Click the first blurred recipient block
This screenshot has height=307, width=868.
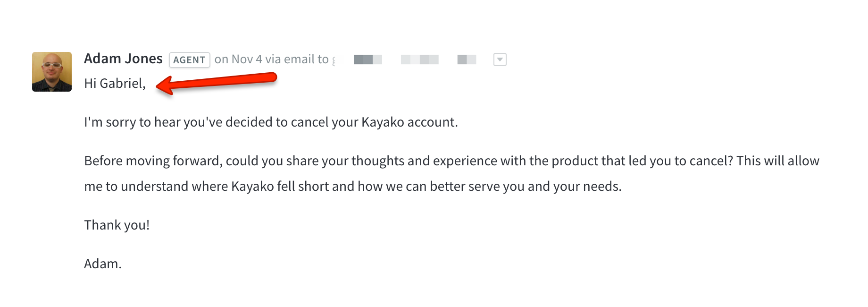[x=368, y=60]
